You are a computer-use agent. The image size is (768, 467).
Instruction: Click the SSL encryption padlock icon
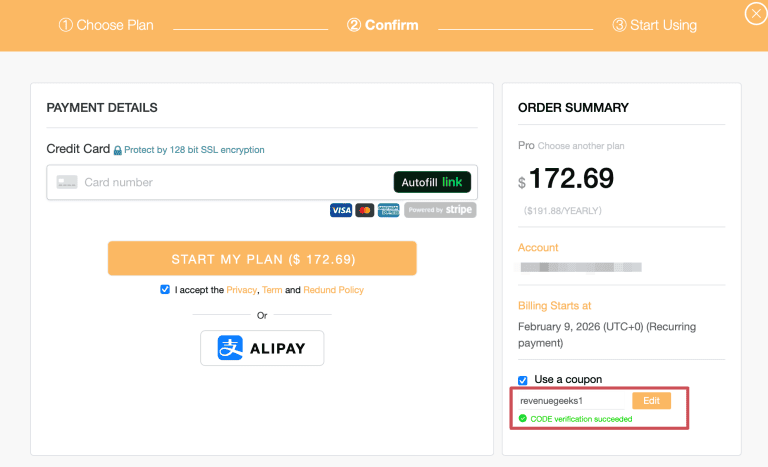[x=117, y=150]
